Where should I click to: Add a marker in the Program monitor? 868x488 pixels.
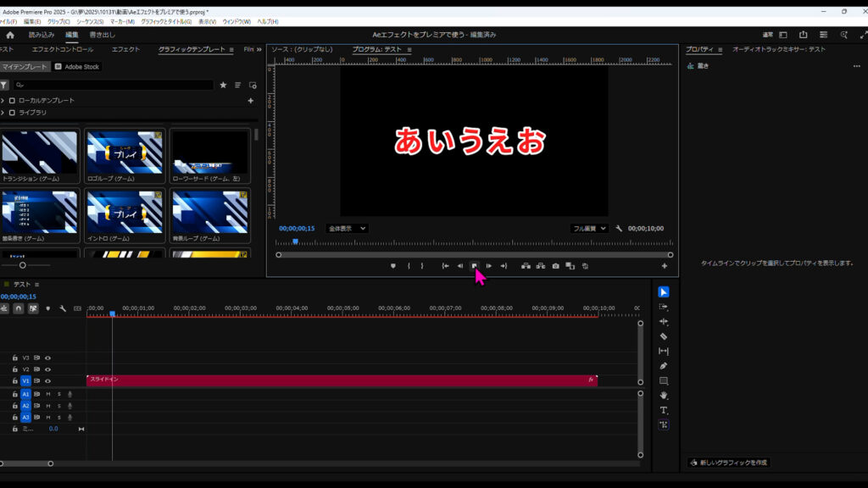(392, 266)
